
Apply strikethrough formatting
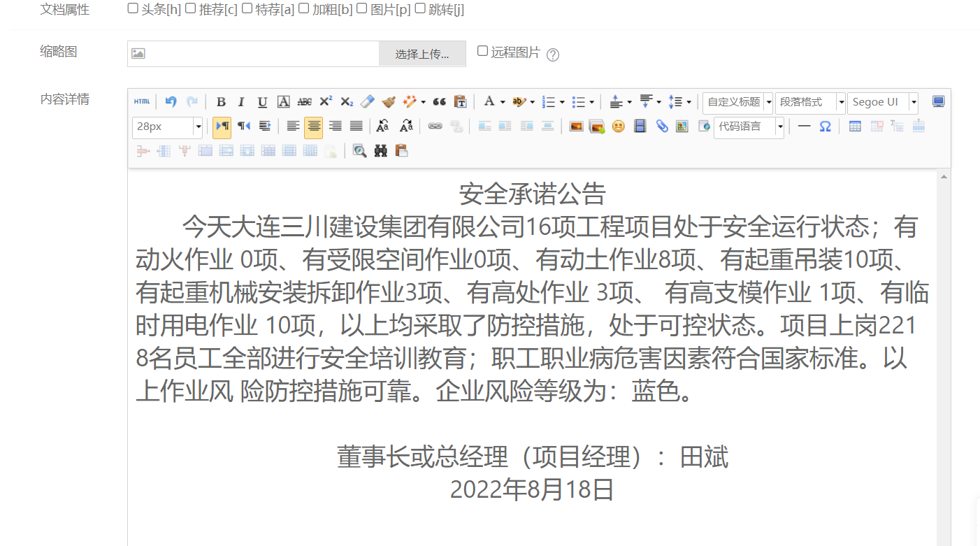coord(305,102)
